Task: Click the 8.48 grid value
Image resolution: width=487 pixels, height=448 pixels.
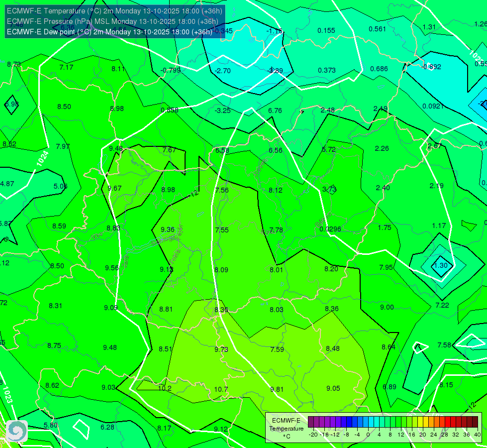Action: pos(333,348)
